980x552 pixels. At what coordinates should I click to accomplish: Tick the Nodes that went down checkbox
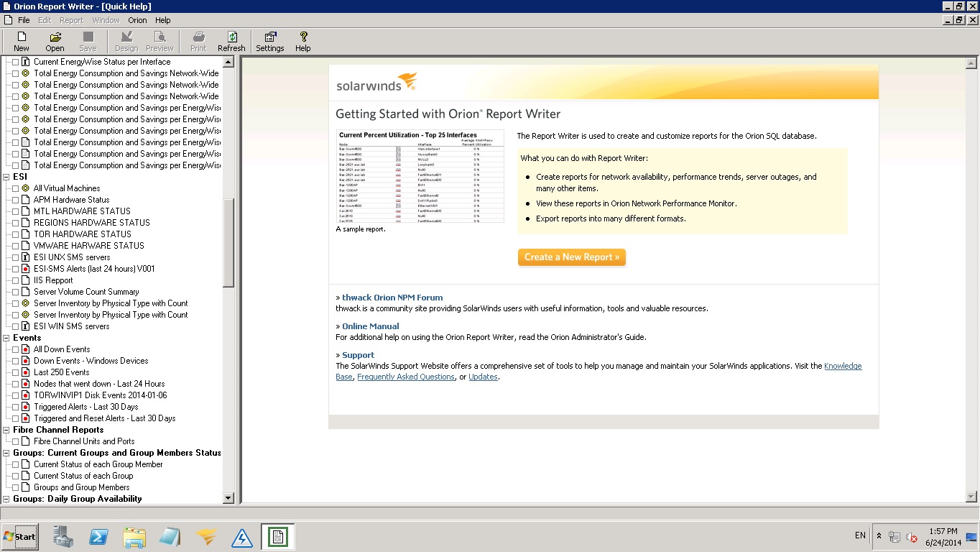pyautogui.click(x=15, y=384)
